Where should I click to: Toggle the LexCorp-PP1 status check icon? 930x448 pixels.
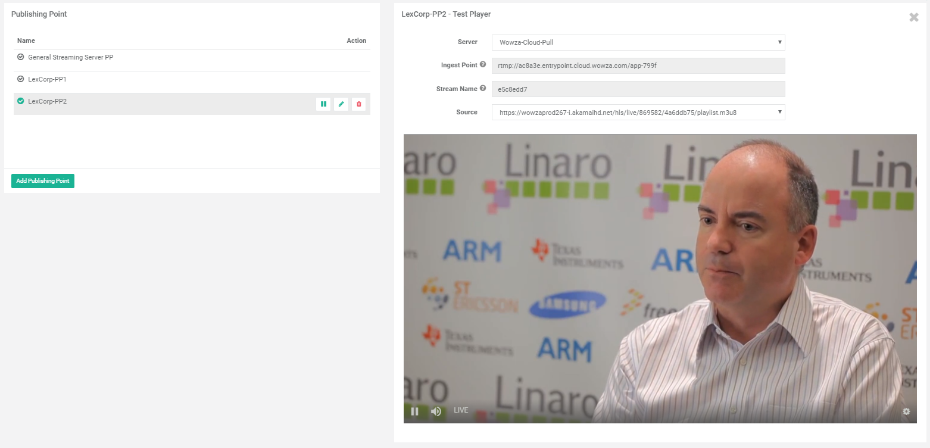coord(21,79)
